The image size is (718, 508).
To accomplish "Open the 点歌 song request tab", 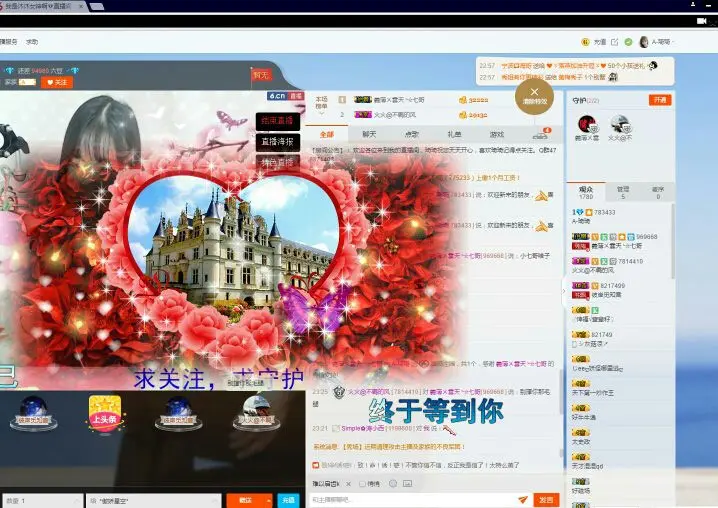I will 412,134.
